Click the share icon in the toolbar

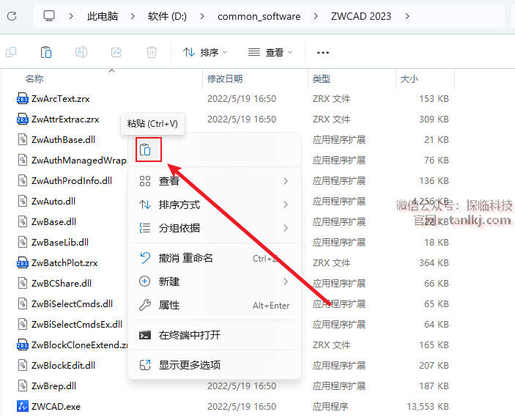click(116, 52)
